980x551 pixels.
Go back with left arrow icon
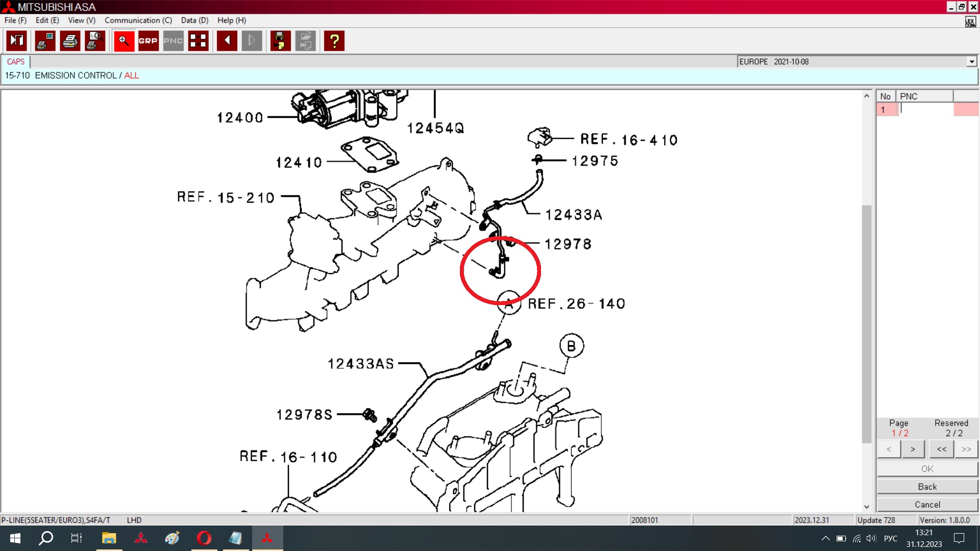227,41
